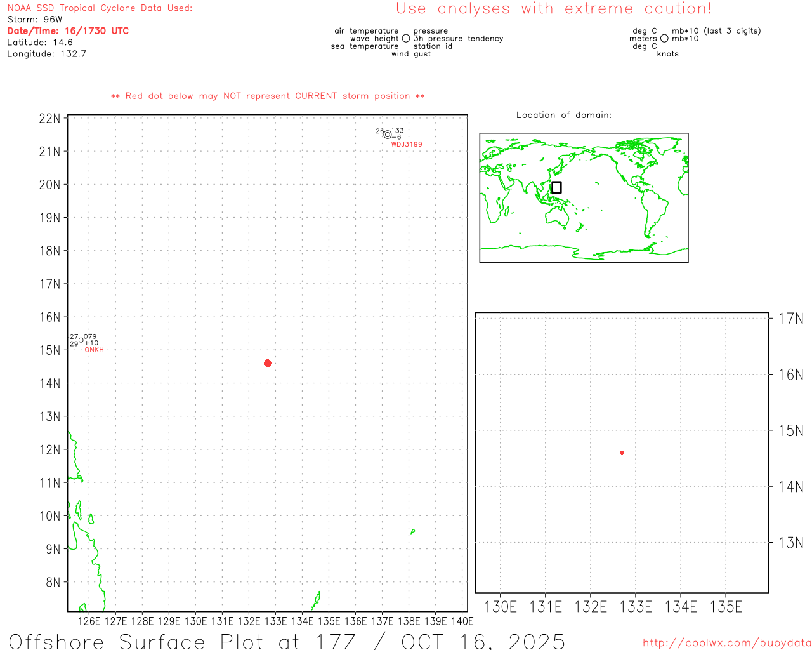Click the Date/Time 16/1730 UTC text
Viewport: 812px width, 650px height.
click(x=68, y=31)
